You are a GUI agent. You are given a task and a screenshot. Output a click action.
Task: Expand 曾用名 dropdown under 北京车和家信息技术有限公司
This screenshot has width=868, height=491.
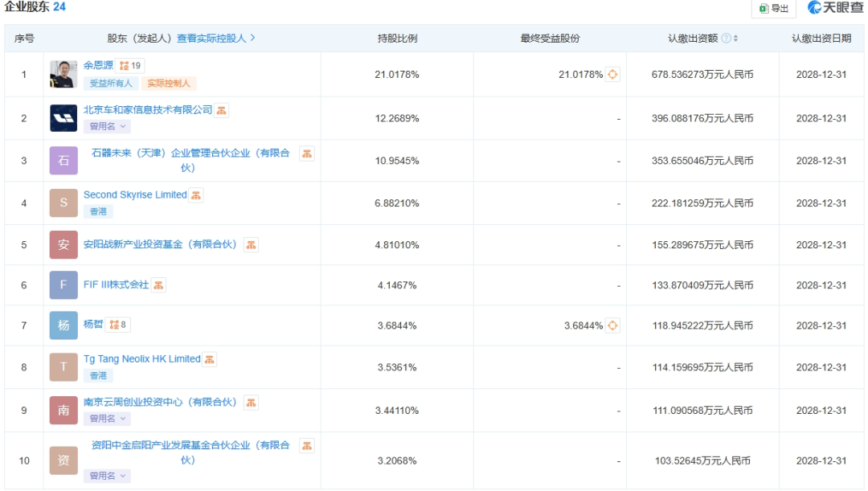[108, 127]
